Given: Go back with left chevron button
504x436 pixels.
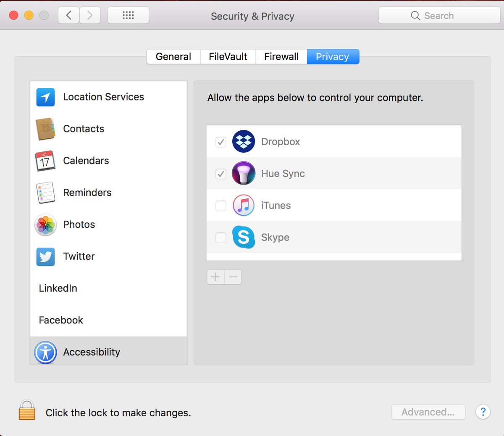Looking at the screenshot, I should click(69, 16).
